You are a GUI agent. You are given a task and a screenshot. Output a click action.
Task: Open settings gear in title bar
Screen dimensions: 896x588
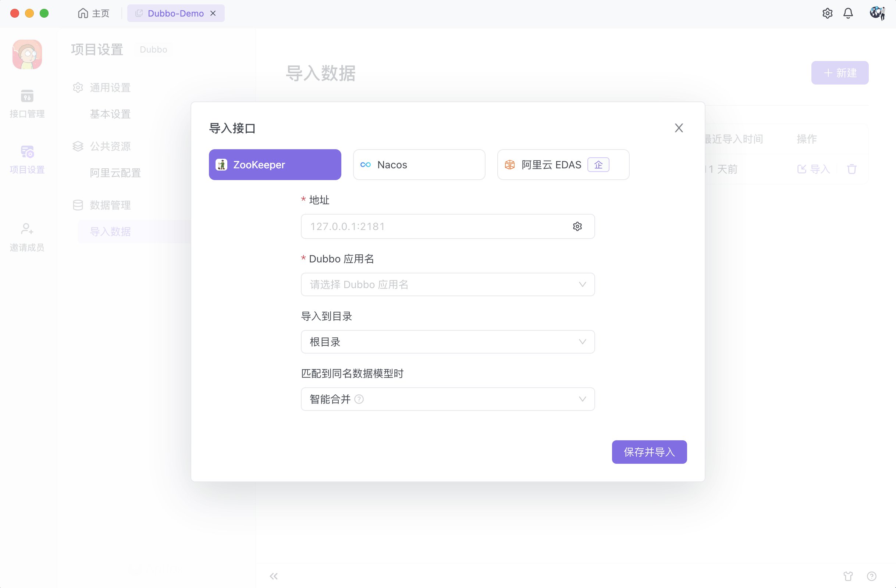click(x=827, y=14)
